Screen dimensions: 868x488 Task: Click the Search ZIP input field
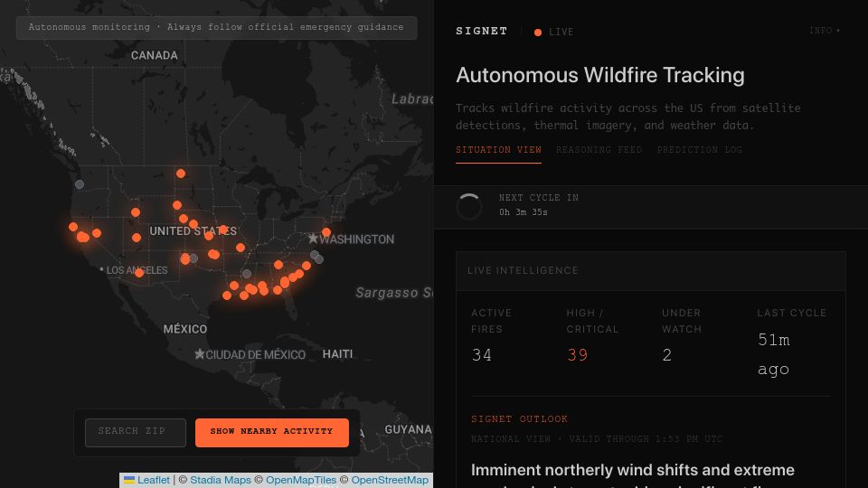point(135,432)
